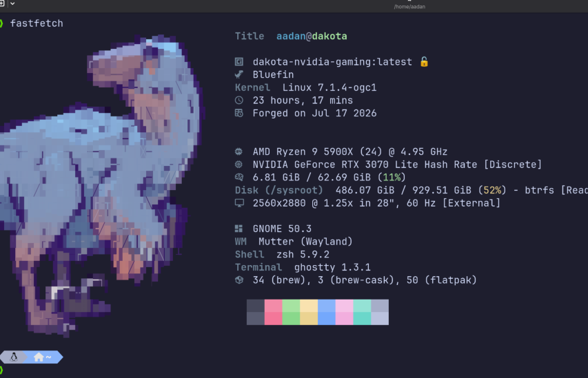Click the Disk (/sysroot) label
Screen dimensions: 588x378
279,190
